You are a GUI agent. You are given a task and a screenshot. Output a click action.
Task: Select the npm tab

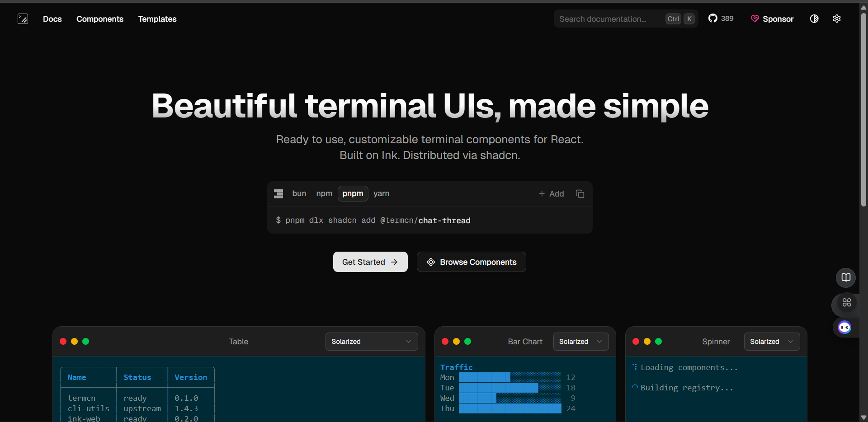324,193
